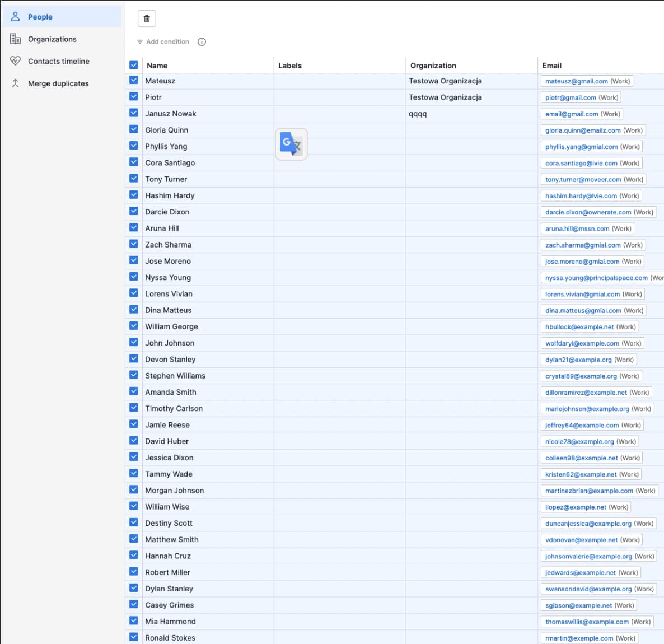Image resolution: width=664 pixels, height=644 pixels.
Task: Sort by the Name column header
Action: coord(157,66)
